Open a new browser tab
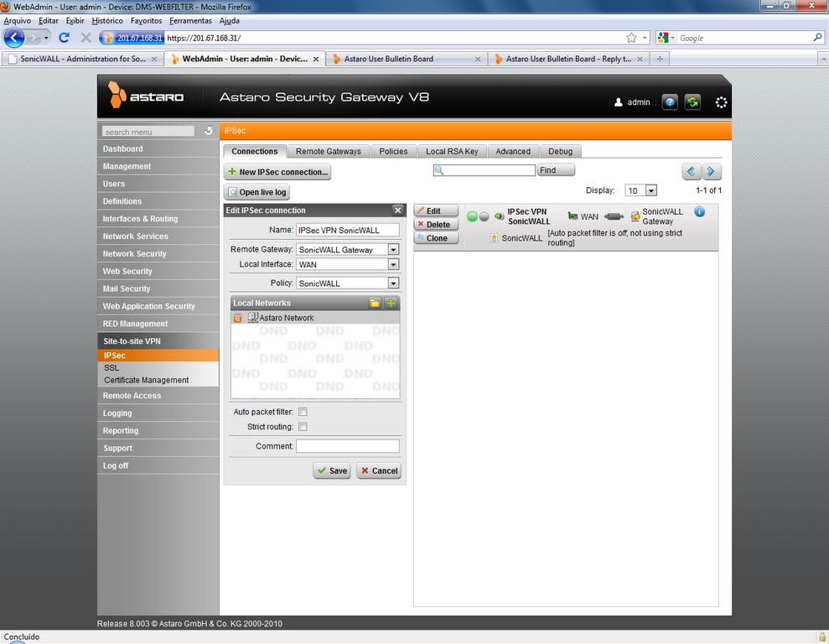Image resolution: width=829 pixels, height=644 pixels. pyautogui.click(x=660, y=59)
